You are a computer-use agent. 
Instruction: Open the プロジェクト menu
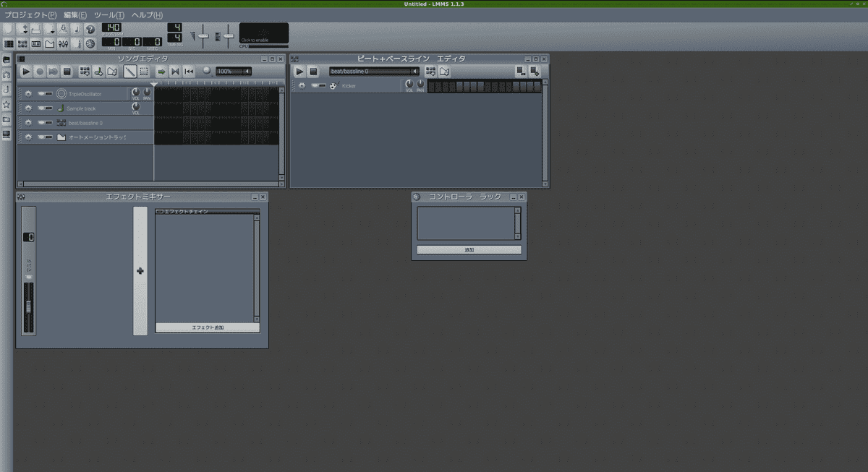(x=30, y=15)
